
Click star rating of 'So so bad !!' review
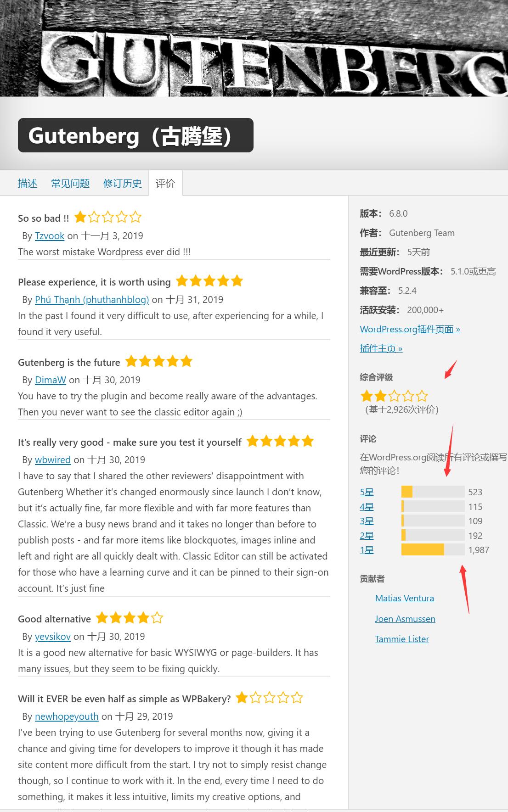click(108, 217)
